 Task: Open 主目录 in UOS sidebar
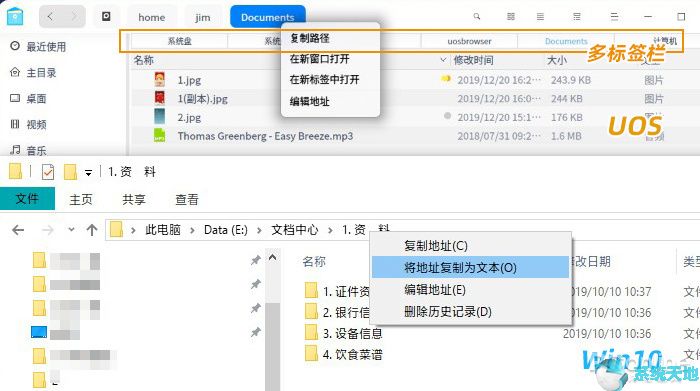34,72
